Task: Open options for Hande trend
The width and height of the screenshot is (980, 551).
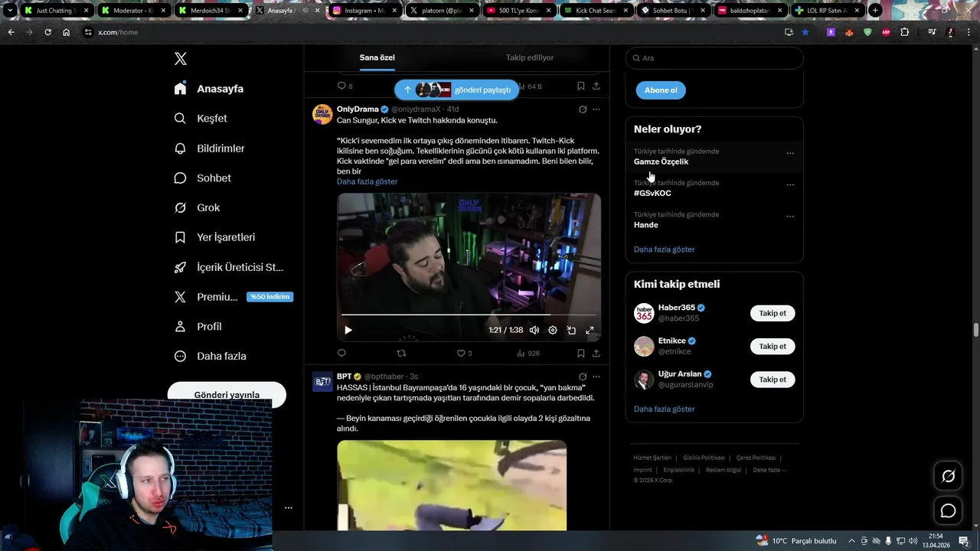Action: 790,217
